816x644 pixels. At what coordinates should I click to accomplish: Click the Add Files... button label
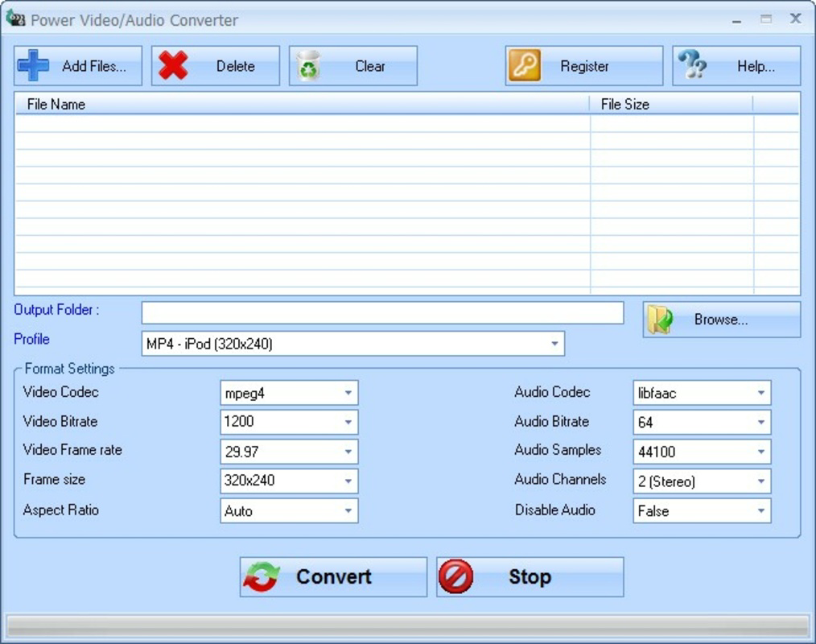pos(94,66)
